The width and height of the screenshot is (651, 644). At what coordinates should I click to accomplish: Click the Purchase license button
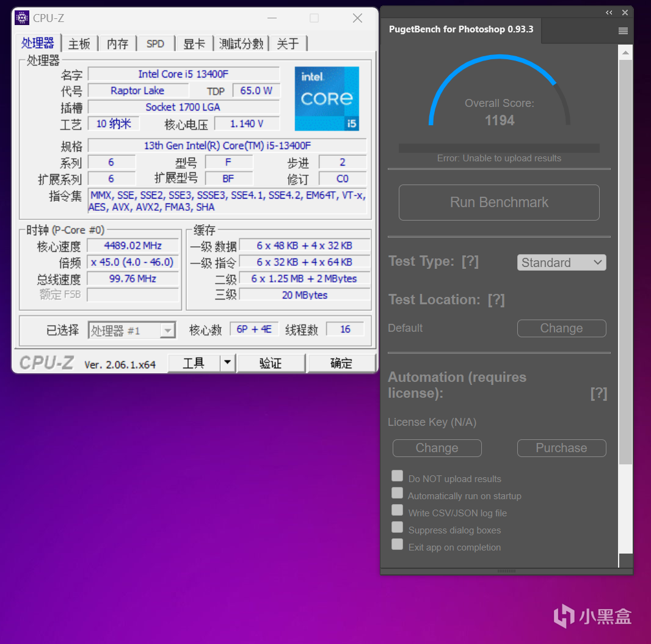(x=561, y=448)
